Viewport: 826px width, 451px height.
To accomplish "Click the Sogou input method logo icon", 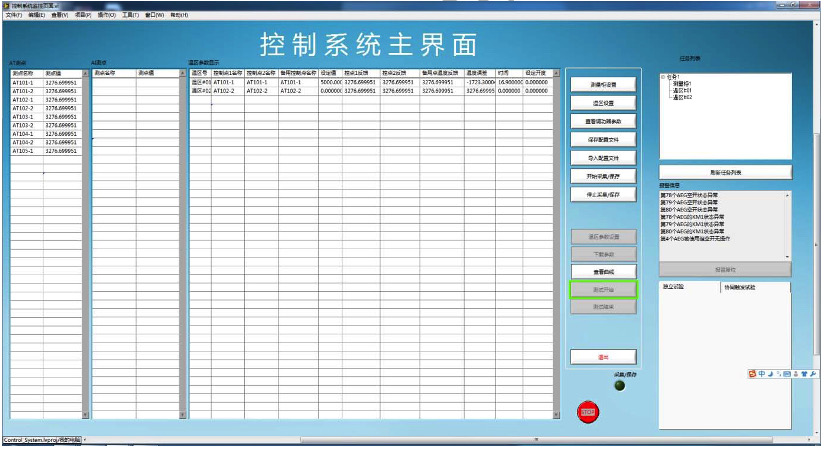I will [753, 374].
